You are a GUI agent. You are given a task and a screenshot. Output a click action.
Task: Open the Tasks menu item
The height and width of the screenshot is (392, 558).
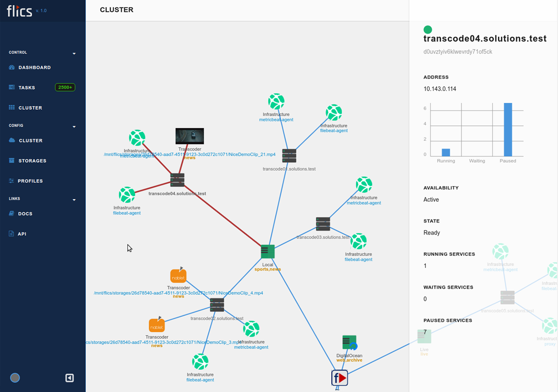(27, 88)
